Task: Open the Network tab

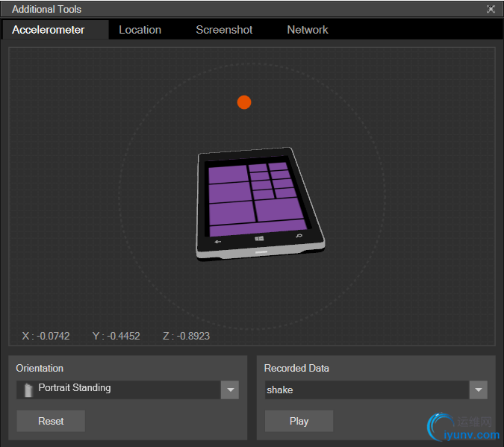Action: 308,30
